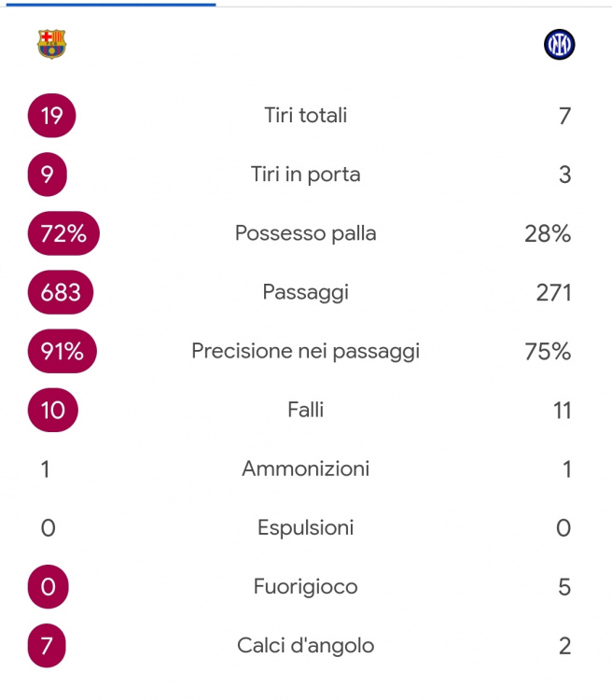Viewport: 612px width, 700px height.
Task: Click Inter's 5 offsides value
Action: coord(564,587)
